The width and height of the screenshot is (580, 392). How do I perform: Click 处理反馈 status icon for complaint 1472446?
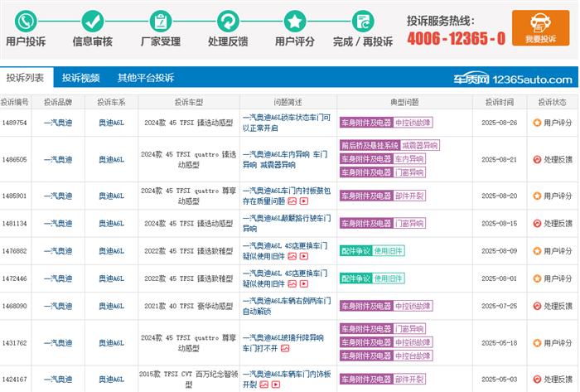point(537,278)
